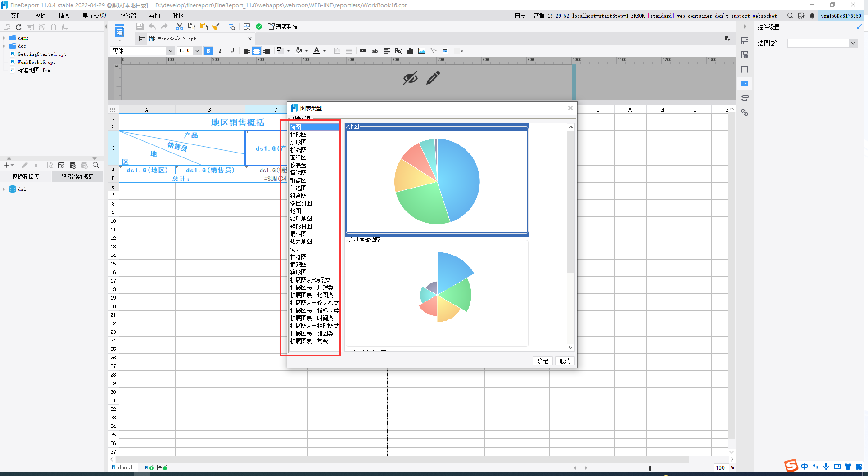The height and width of the screenshot is (476, 868).
Task: Expand the doc folder
Action: pyautogui.click(x=4, y=46)
